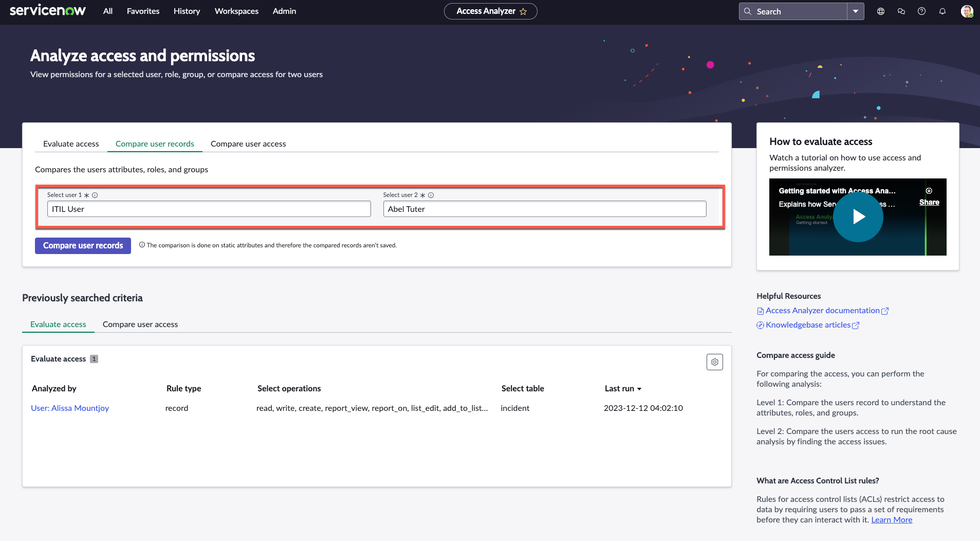The width and height of the screenshot is (980, 541).
Task: Open the notifications bell
Action: [942, 11]
